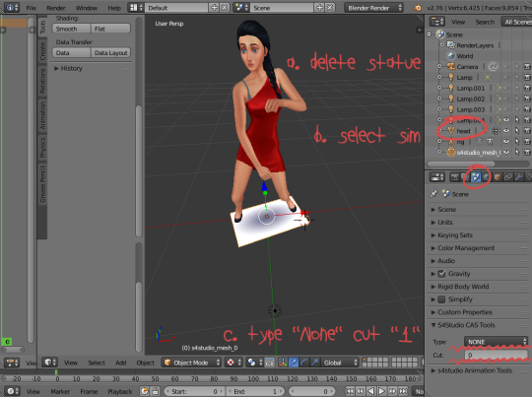This screenshot has height=397, width=532.
Task: Open the outliner View menu
Action: click(458, 22)
